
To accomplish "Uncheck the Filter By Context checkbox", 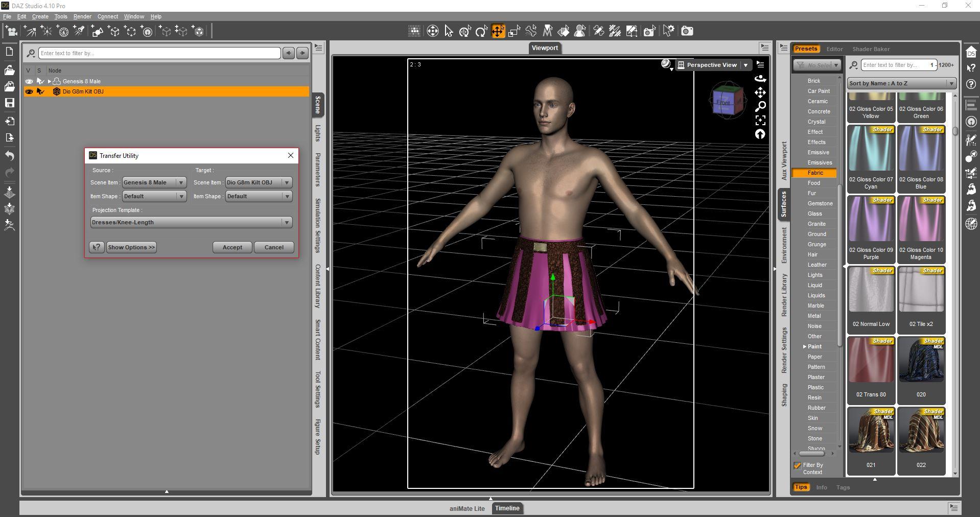I will pos(797,465).
